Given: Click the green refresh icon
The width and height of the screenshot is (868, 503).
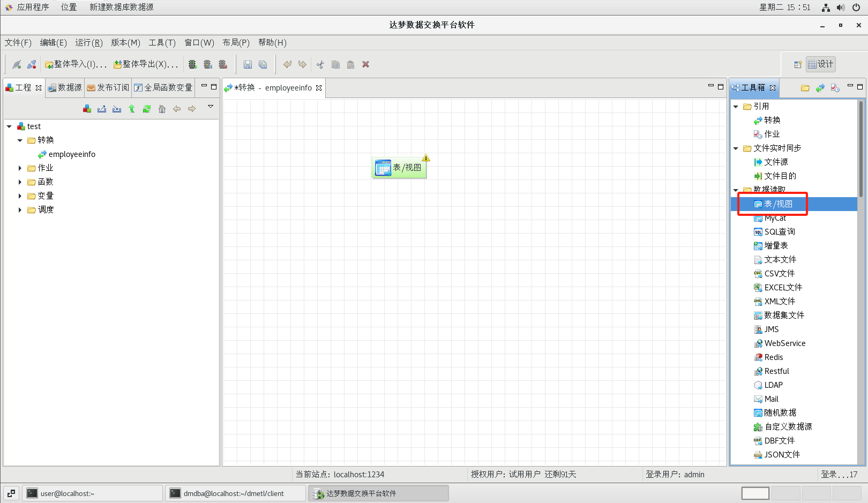Looking at the screenshot, I should pos(147,109).
